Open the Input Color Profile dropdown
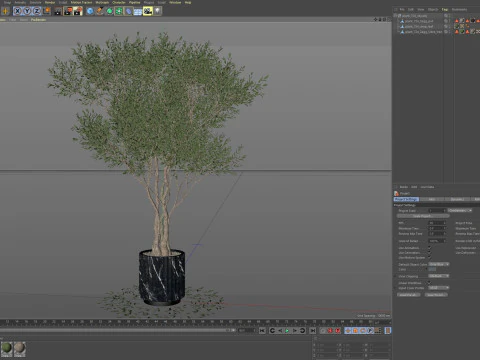This screenshot has height=360, width=480. 439,288
